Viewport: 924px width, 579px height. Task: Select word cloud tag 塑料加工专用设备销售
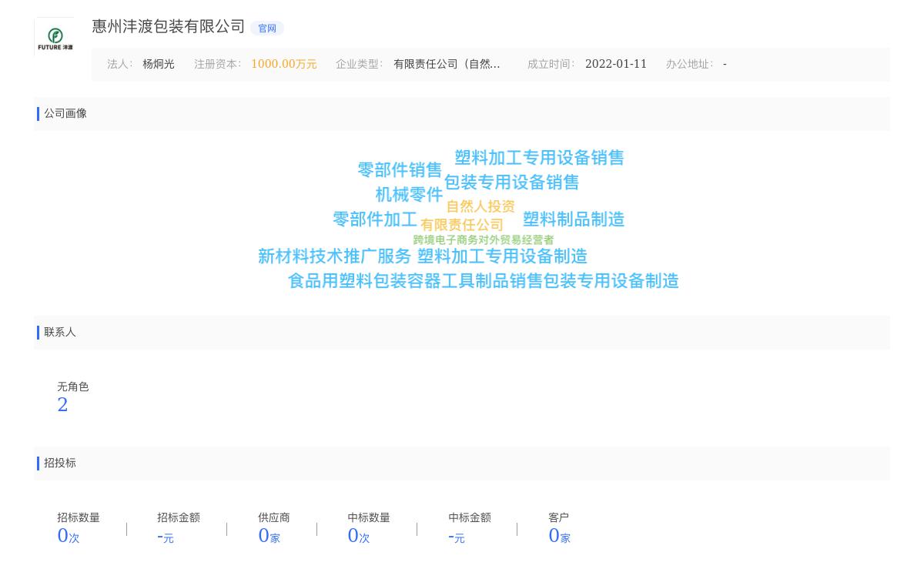click(x=539, y=158)
